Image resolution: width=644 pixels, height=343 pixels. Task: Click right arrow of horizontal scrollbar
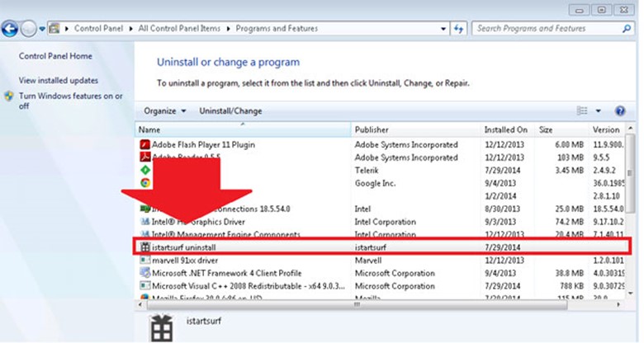coord(618,304)
